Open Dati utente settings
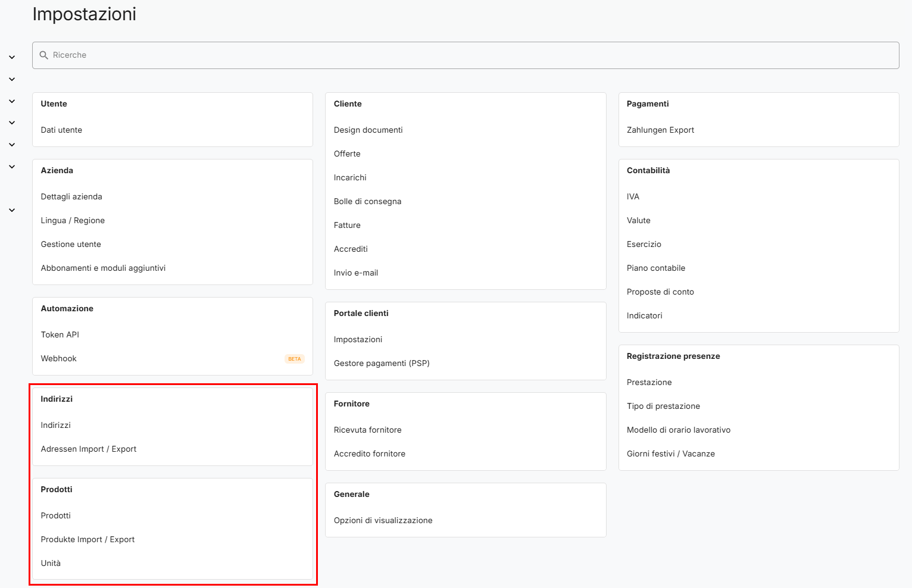Image resolution: width=912 pixels, height=588 pixels. point(61,130)
